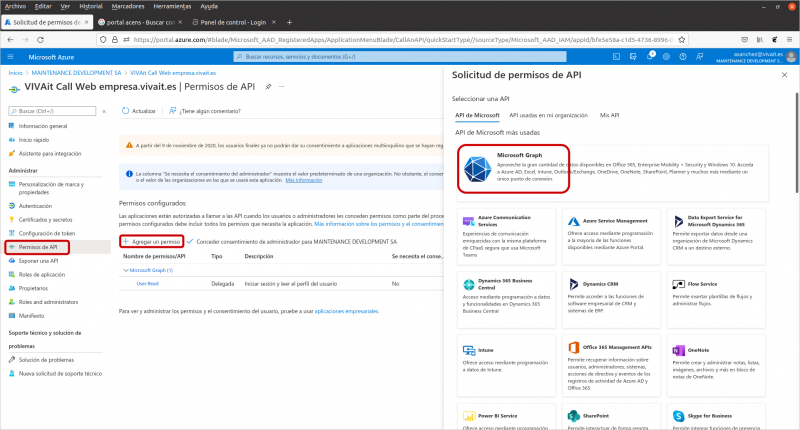
Task: Click the browser reload button
Action: [40, 39]
